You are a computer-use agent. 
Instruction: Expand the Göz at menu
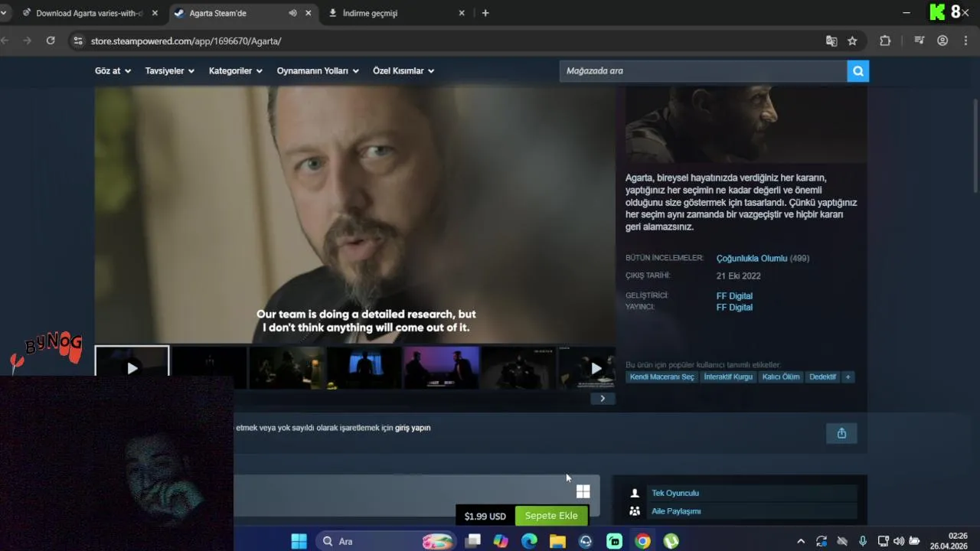(x=113, y=70)
